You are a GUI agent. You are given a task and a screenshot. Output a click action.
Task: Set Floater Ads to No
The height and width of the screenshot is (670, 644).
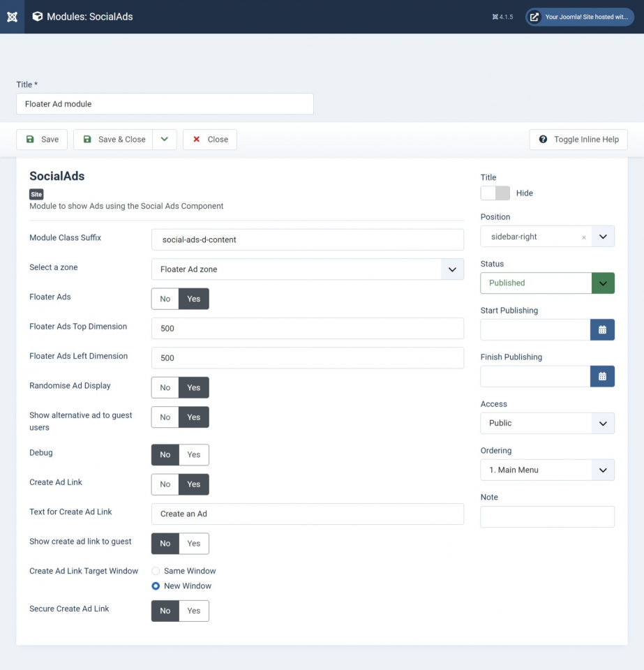(165, 299)
